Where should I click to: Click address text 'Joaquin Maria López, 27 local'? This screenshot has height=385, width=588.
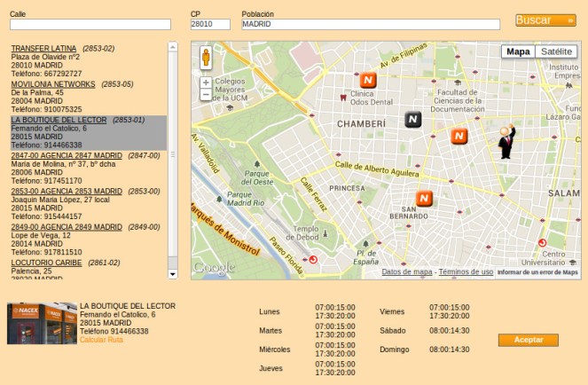60,200
